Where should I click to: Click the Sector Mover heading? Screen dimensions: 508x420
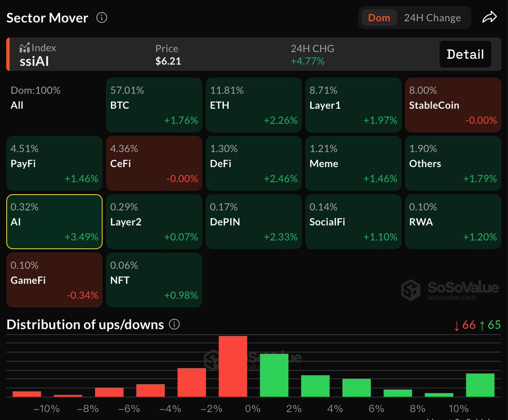tap(47, 18)
